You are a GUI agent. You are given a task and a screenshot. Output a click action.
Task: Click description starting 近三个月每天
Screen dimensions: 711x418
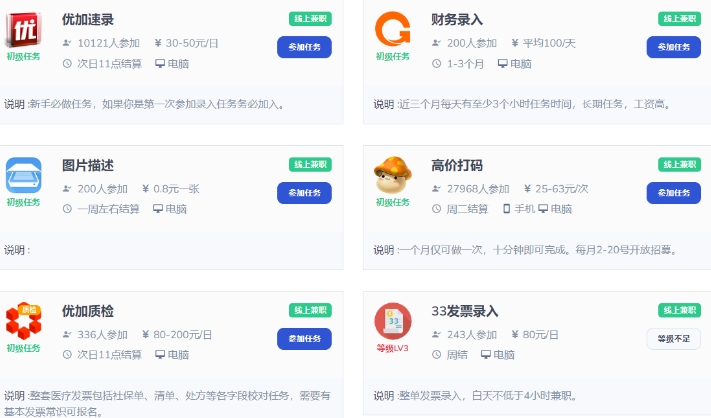[535, 104]
